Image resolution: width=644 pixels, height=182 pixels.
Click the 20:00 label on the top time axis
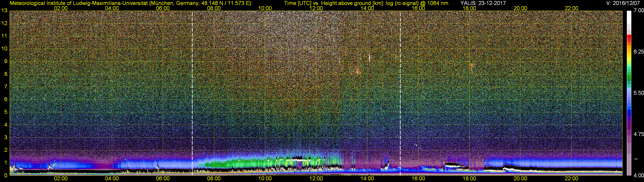(x=521, y=8)
